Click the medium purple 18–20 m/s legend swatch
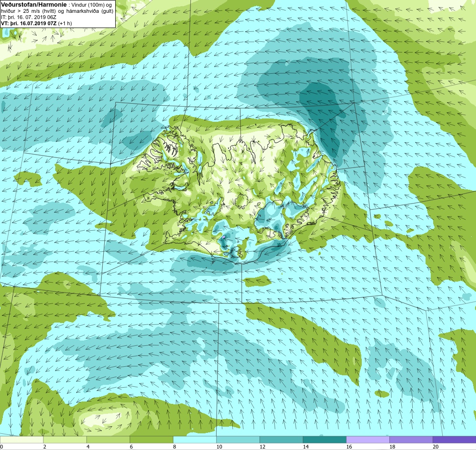The image size is (476, 450). (411, 440)
